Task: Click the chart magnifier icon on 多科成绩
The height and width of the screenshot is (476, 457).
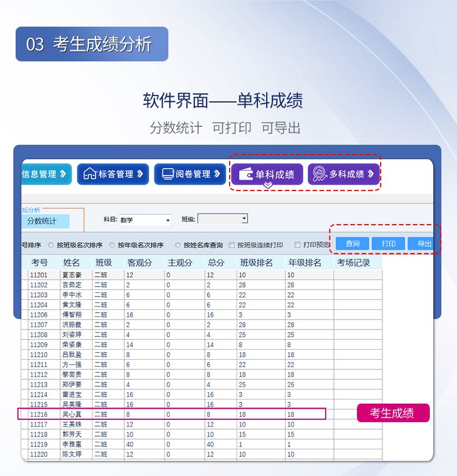Action: (319, 174)
